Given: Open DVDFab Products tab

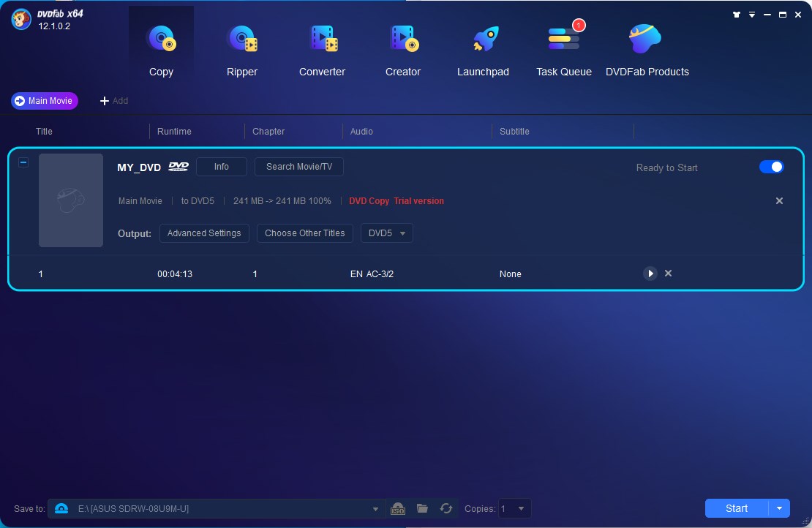Looking at the screenshot, I should point(647,48).
